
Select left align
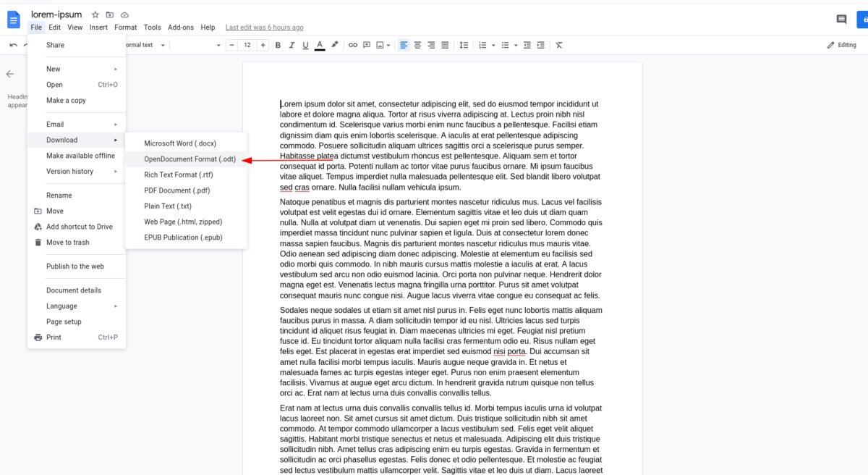(404, 45)
